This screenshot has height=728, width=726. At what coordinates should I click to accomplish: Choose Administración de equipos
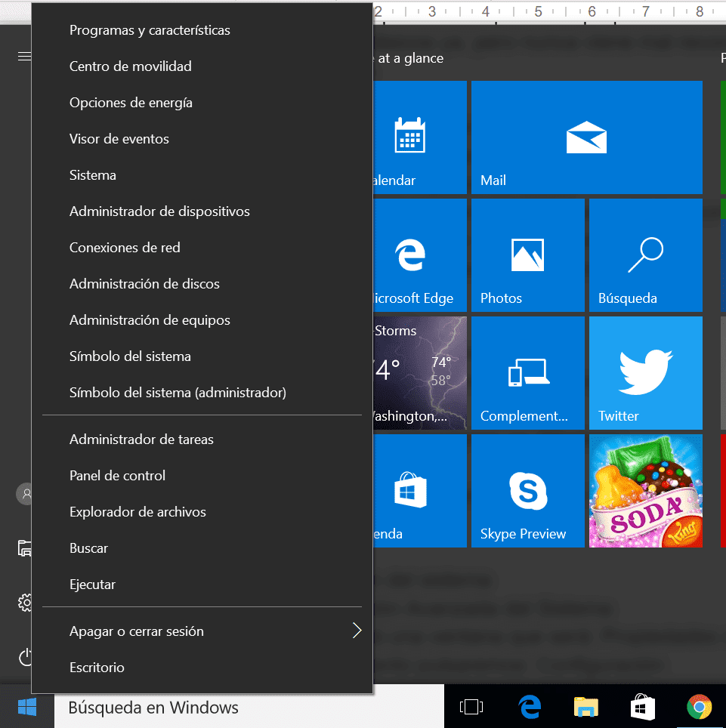coord(202,320)
